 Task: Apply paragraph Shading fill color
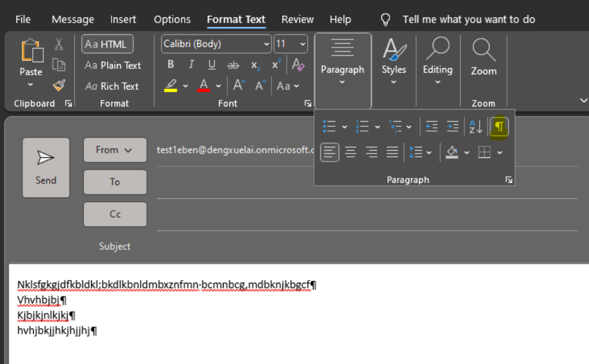452,152
